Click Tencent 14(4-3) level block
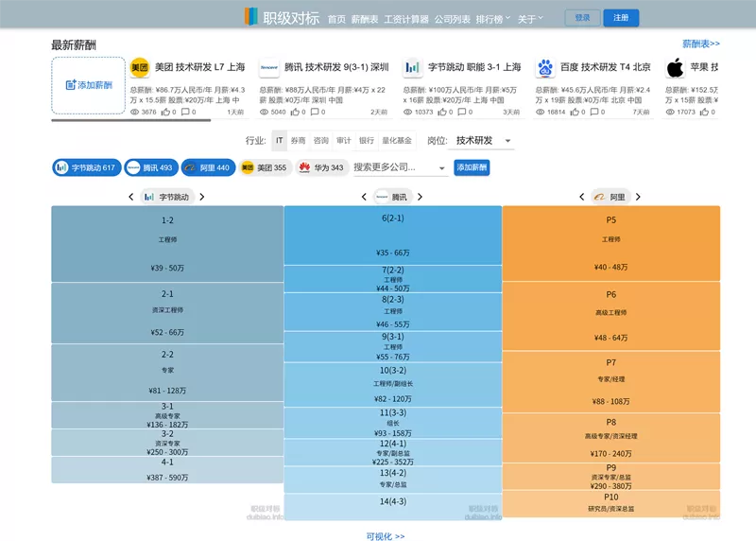 [393, 507]
